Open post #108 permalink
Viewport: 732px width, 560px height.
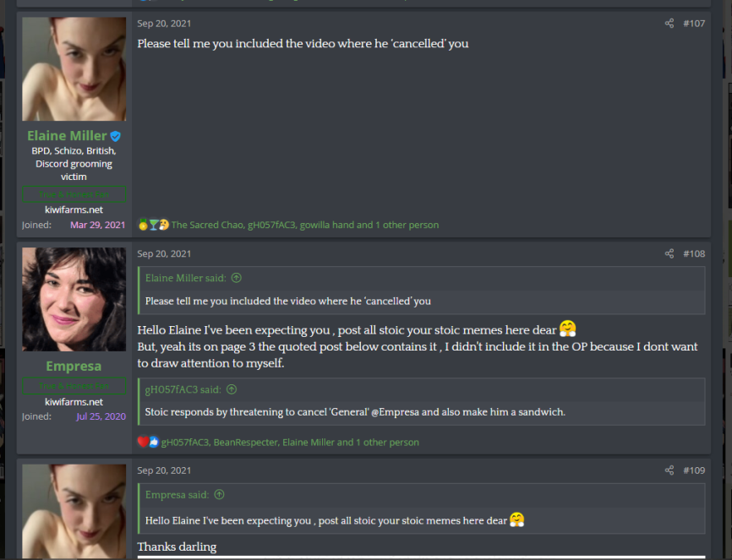[694, 253]
